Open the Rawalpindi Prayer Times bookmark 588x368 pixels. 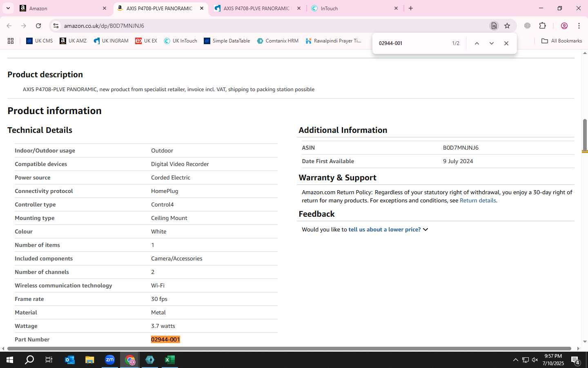[x=333, y=41]
